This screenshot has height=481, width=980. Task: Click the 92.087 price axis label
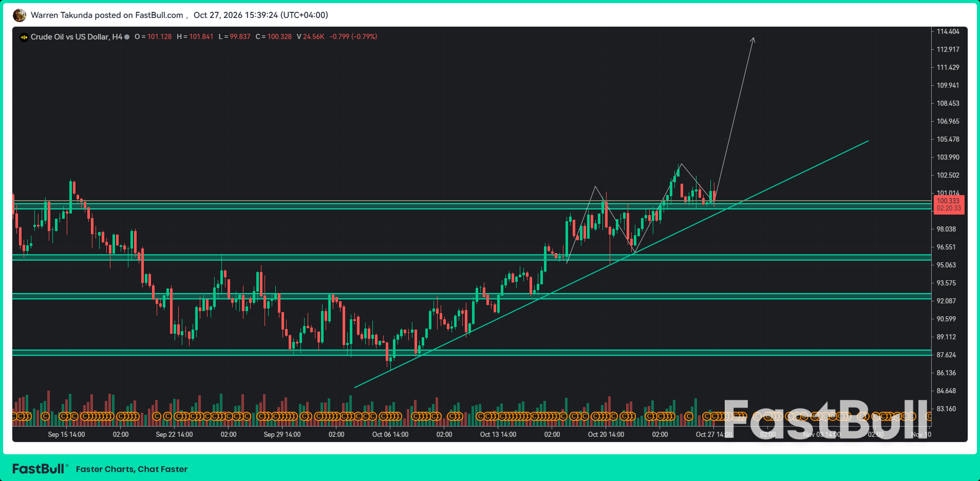click(x=947, y=301)
